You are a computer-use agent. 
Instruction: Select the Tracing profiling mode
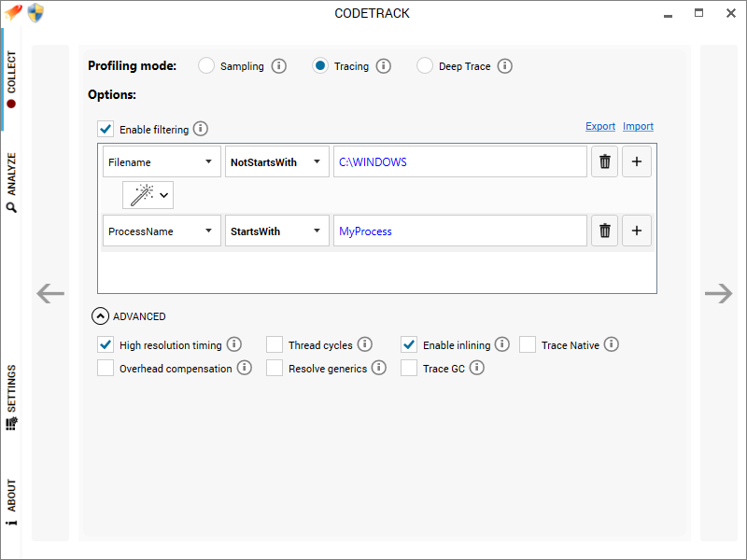[x=320, y=65]
